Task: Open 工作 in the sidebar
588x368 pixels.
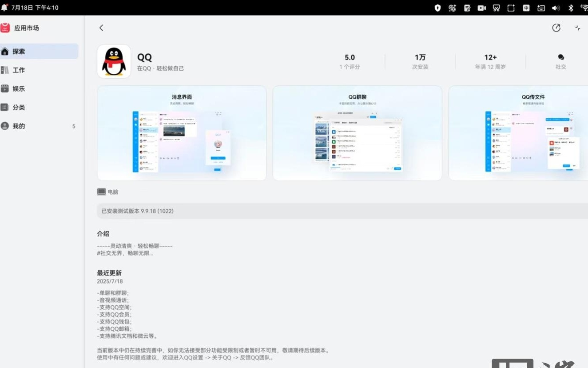Action: (x=39, y=70)
